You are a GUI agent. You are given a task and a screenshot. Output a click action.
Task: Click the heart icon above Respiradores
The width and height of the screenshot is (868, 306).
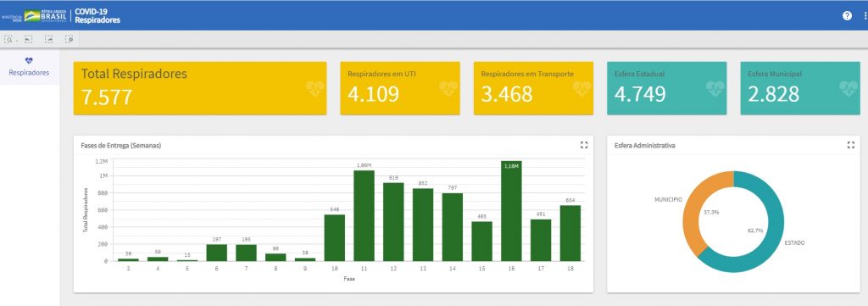coord(29,61)
